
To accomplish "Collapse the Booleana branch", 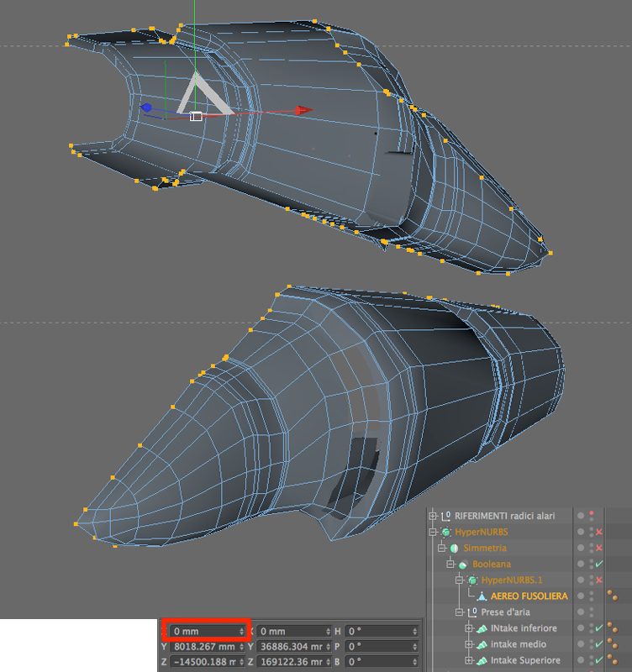I will pyautogui.click(x=450, y=564).
